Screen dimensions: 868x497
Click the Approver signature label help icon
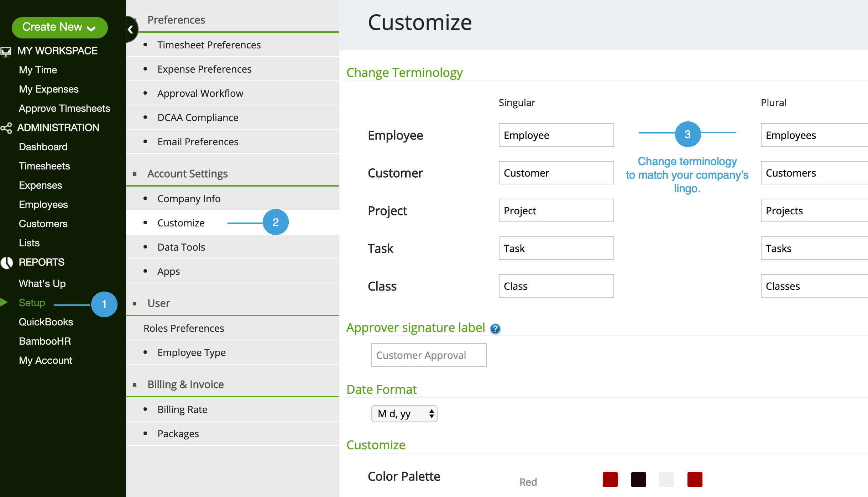coord(495,328)
